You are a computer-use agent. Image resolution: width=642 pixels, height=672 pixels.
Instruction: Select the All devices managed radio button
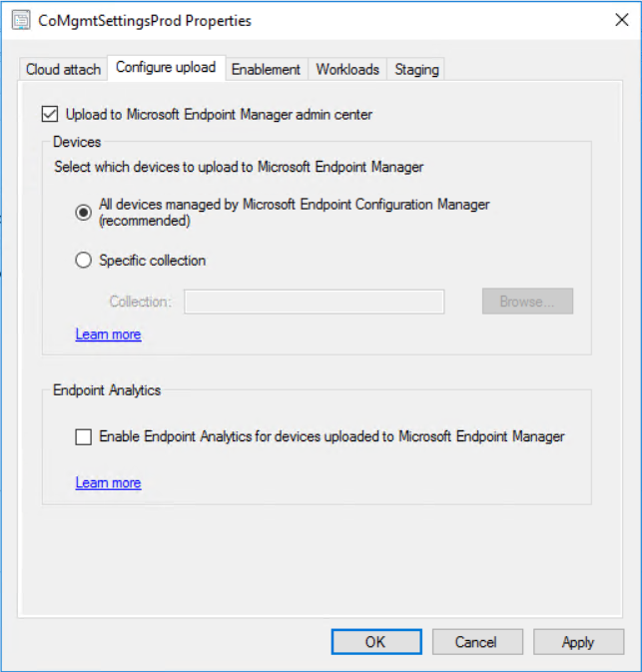coord(84,212)
